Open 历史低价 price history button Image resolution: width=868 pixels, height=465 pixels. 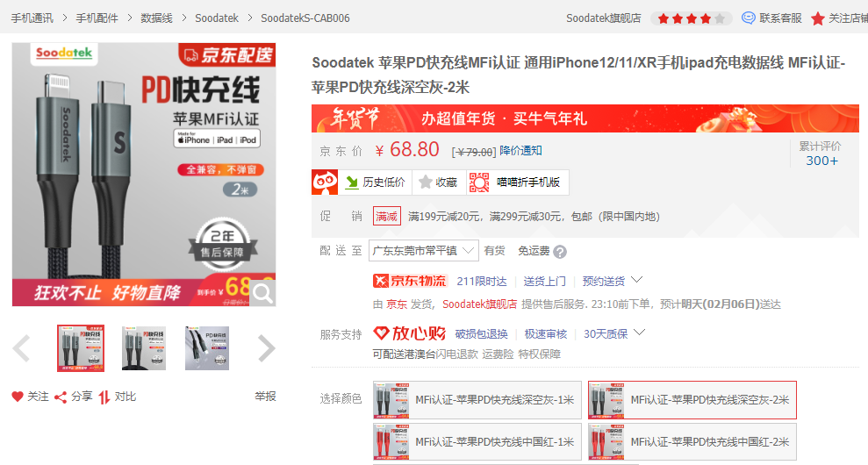[375, 182]
